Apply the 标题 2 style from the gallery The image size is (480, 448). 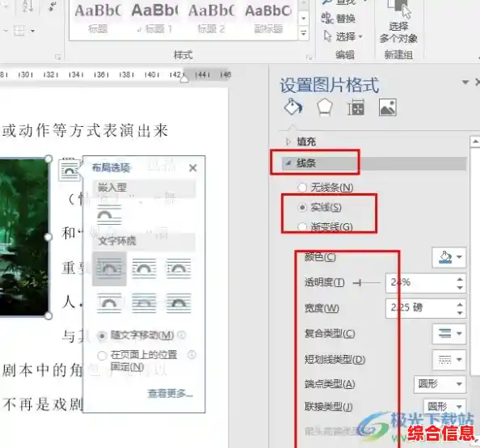[x=211, y=19]
